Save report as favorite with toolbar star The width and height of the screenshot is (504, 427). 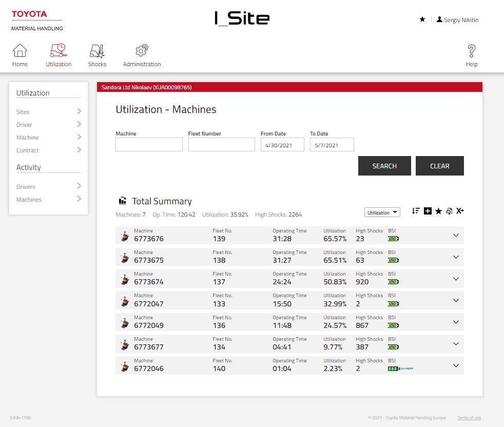(x=438, y=211)
